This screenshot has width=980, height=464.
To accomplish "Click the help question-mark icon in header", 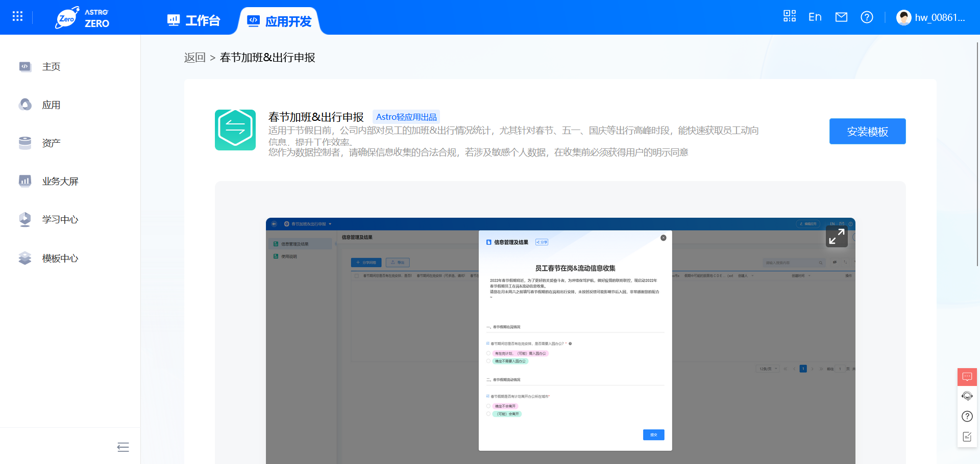I will click(867, 17).
